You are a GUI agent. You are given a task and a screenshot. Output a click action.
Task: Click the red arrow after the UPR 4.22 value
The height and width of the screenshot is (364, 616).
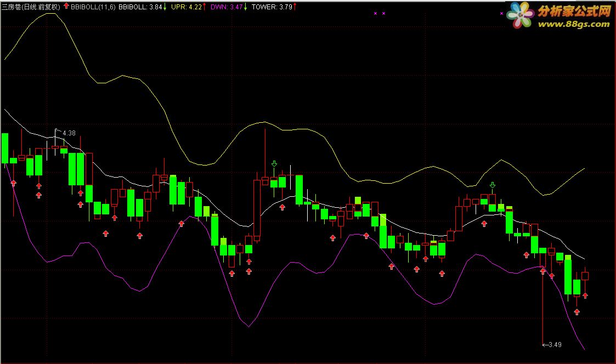(x=204, y=7)
